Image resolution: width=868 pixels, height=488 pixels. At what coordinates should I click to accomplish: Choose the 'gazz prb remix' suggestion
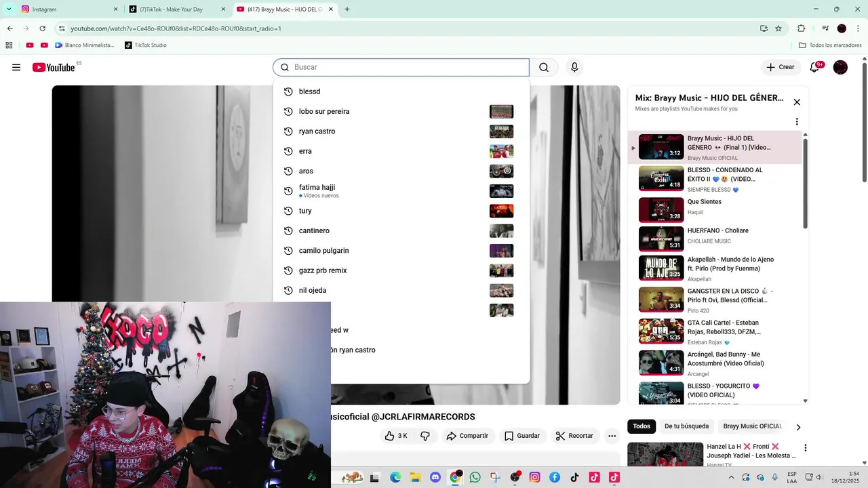[x=401, y=270]
